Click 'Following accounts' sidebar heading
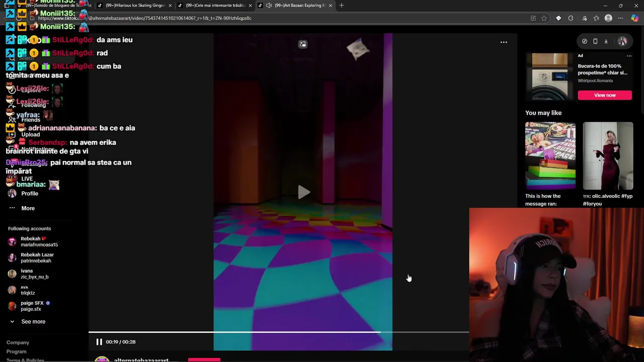The height and width of the screenshot is (362, 644). (29, 229)
